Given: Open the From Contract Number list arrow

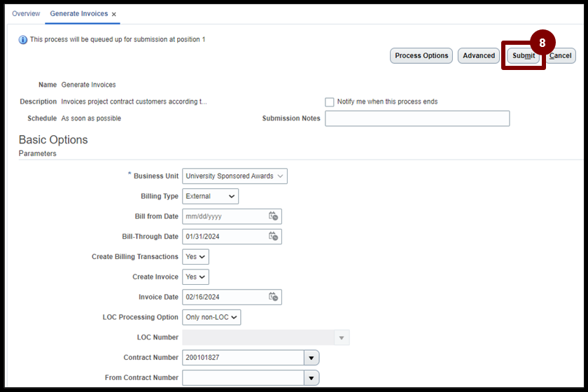Looking at the screenshot, I should pyautogui.click(x=311, y=378).
